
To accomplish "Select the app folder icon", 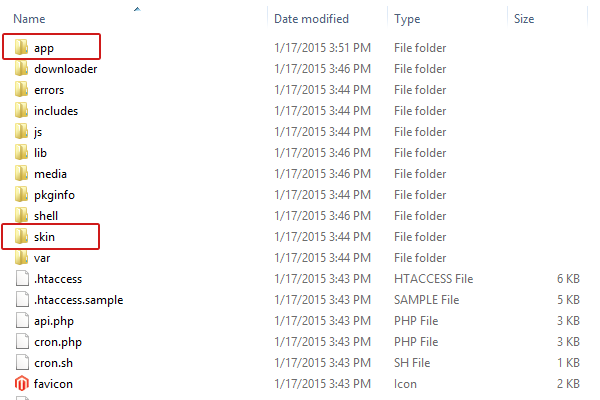I will point(21,47).
